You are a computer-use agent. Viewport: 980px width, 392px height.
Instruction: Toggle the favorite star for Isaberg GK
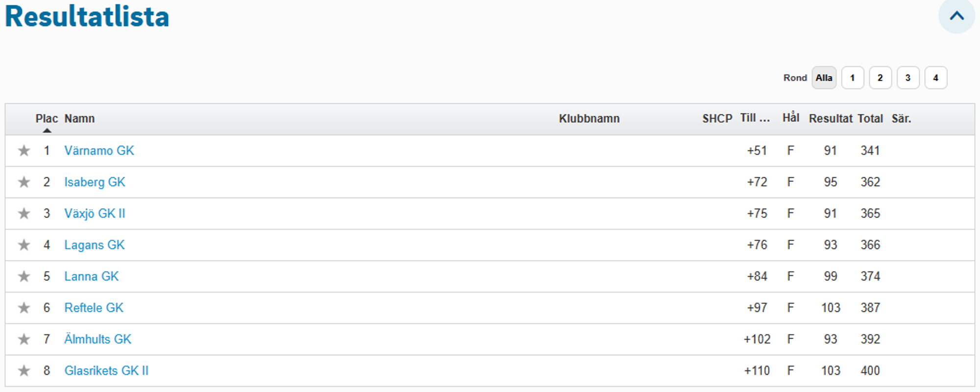(24, 182)
